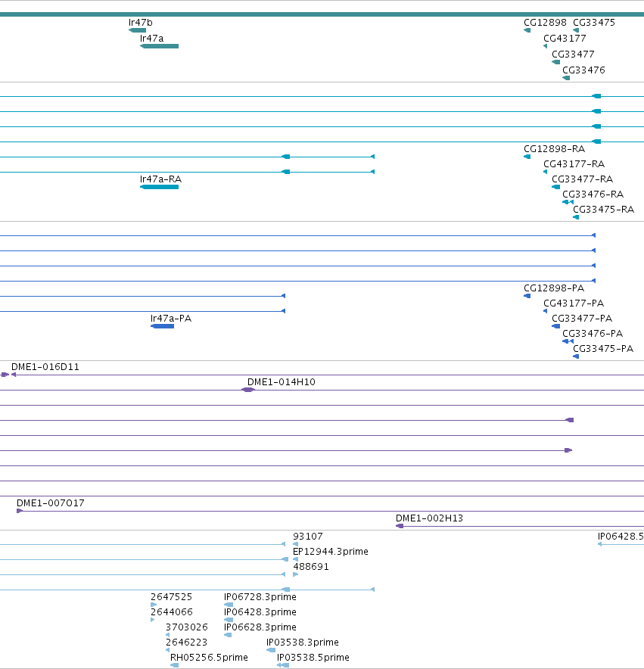Choose the 2646223 feature label

tap(186, 643)
